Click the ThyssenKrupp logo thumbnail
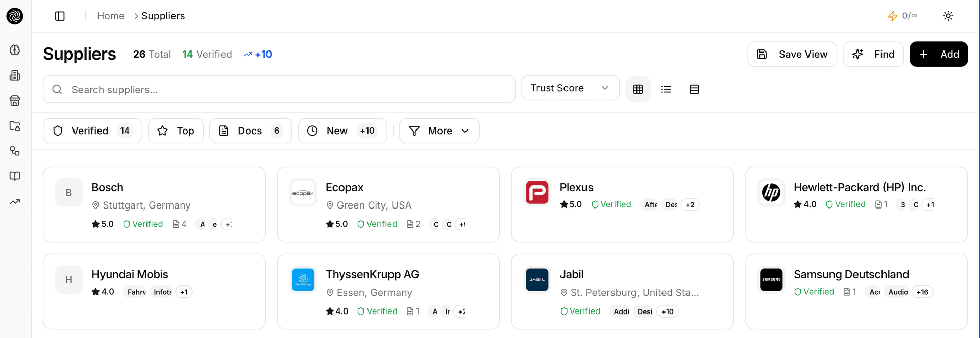This screenshot has width=980, height=338. pos(303,280)
